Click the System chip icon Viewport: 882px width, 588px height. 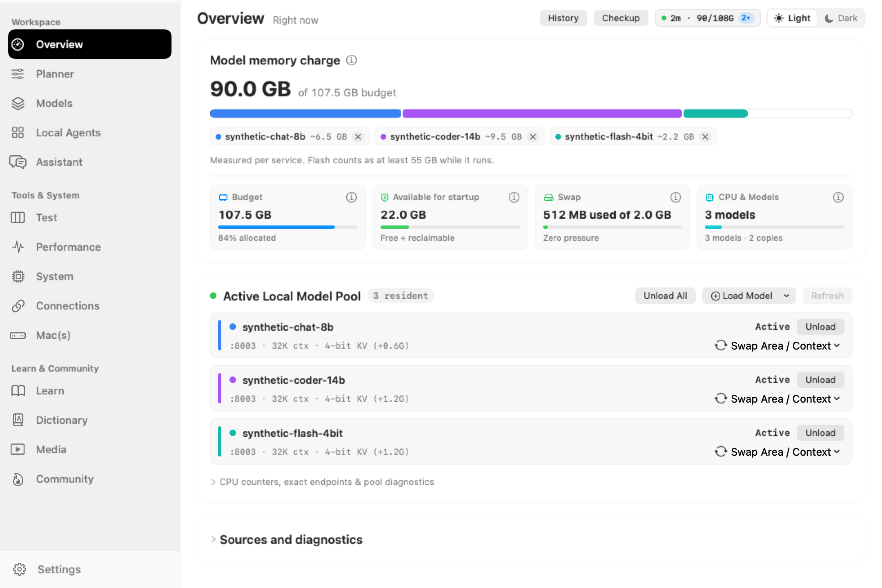(x=18, y=276)
